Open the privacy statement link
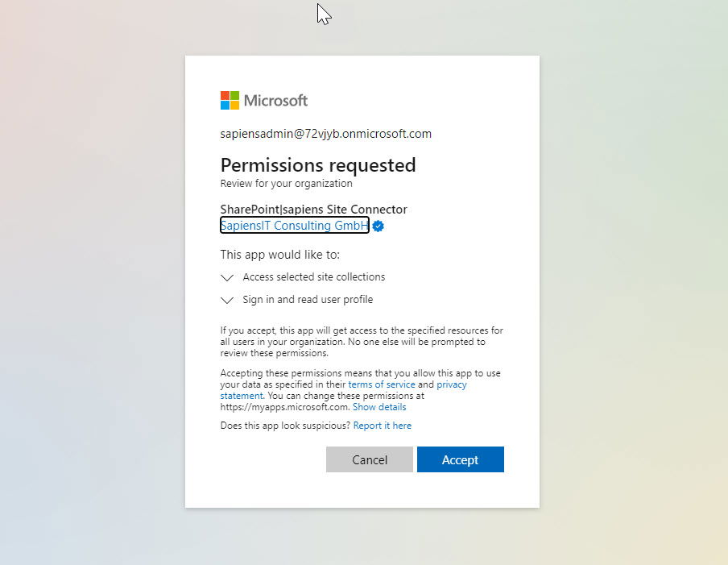Viewport: 728px width, 565px height. (452, 384)
